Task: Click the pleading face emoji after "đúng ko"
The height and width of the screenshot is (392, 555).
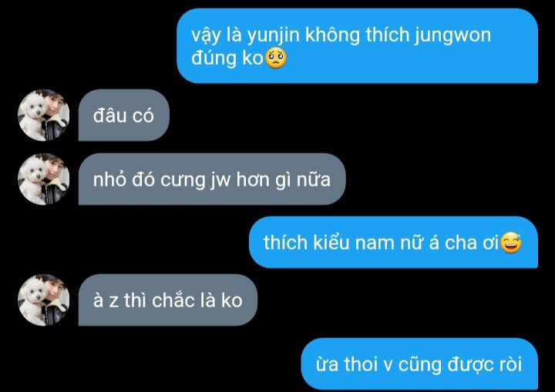Action: (x=276, y=59)
